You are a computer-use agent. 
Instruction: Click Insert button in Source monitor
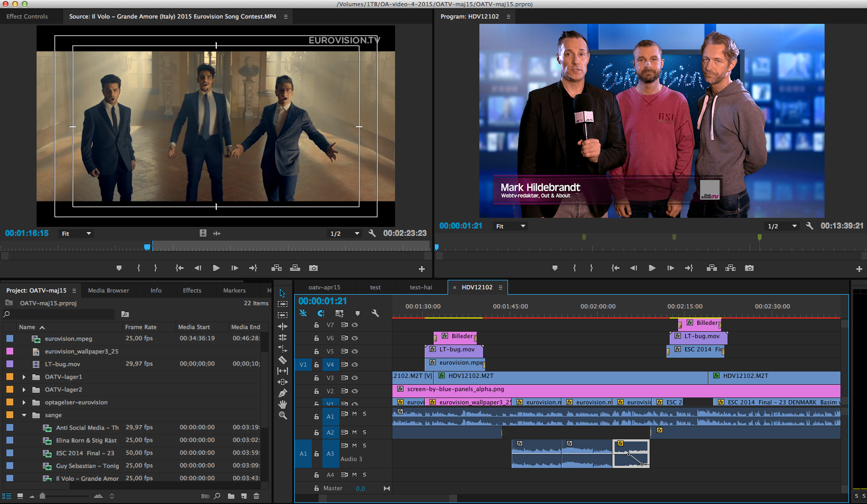[x=276, y=268]
